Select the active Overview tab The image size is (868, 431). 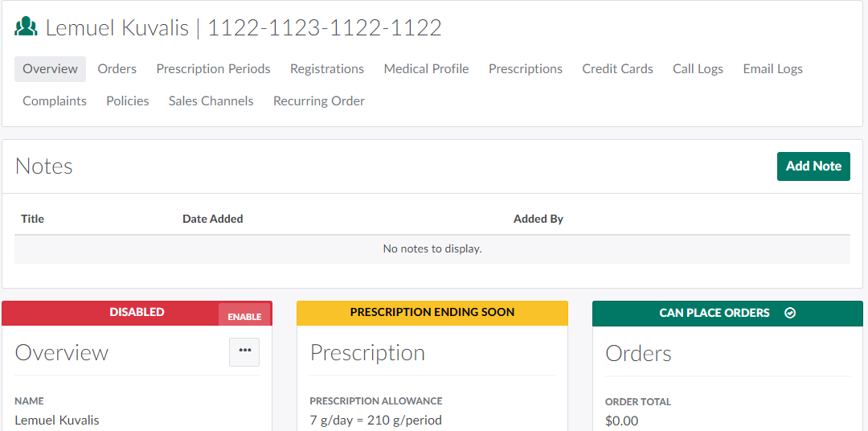(x=50, y=69)
